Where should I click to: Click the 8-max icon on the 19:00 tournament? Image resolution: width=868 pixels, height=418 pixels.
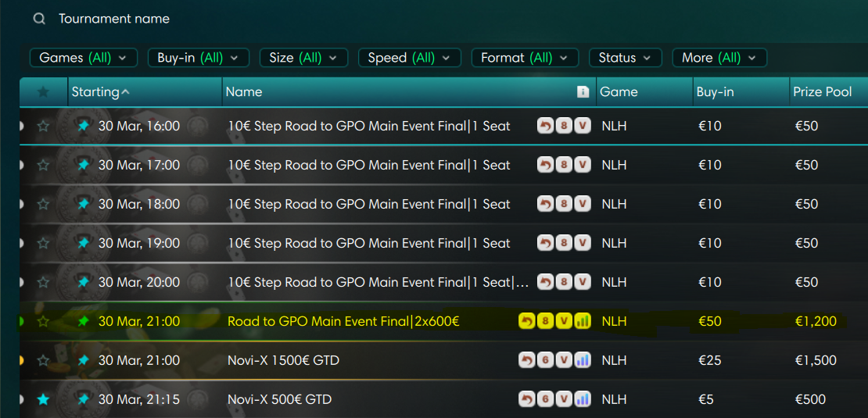pyautogui.click(x=564, y=243)
